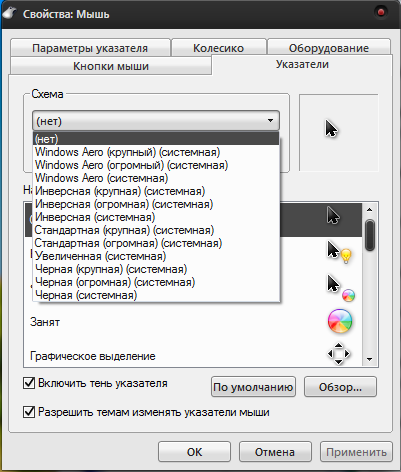Select the Занят busy color wheel icon
The image size is (401, 472).
(340, 321)
